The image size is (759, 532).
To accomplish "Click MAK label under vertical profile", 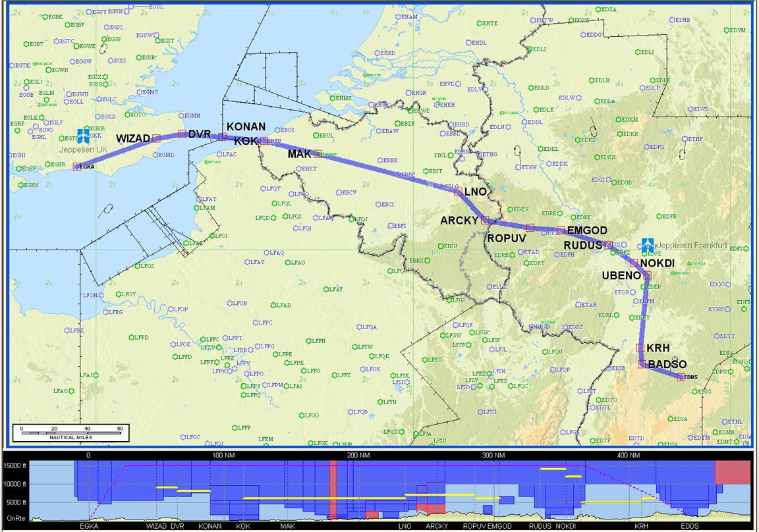I will pos(287,526).
